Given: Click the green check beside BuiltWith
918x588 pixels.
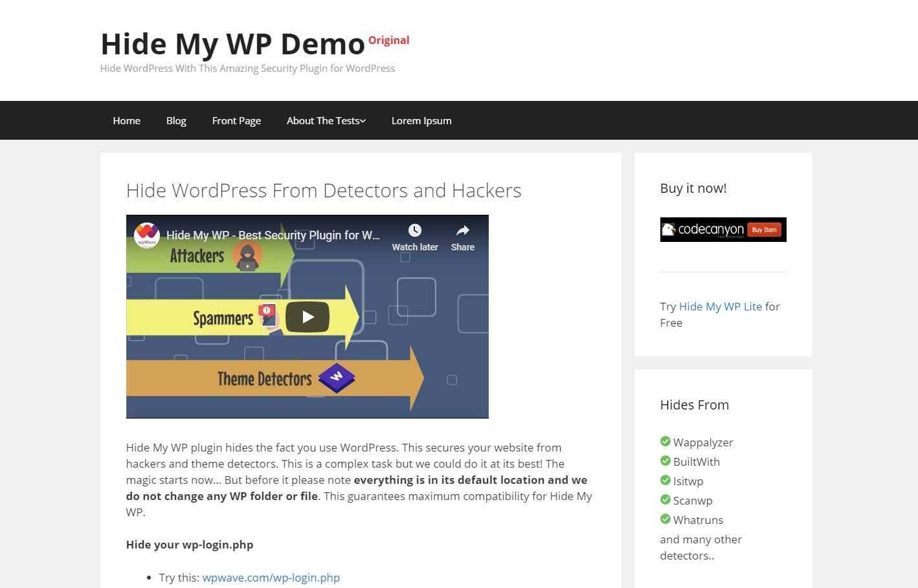Looking at the screenshot, I should pos(665,461).
